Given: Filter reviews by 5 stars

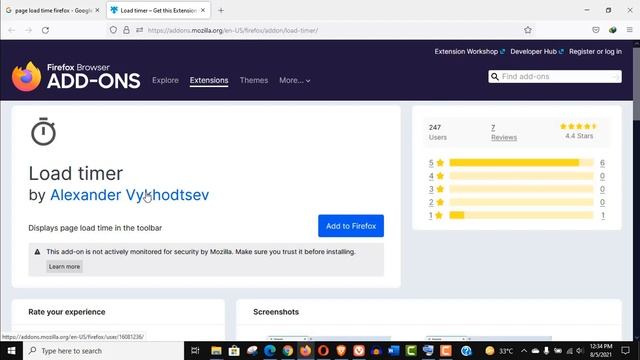Looking at the screenshot, I should click(436, 163).
